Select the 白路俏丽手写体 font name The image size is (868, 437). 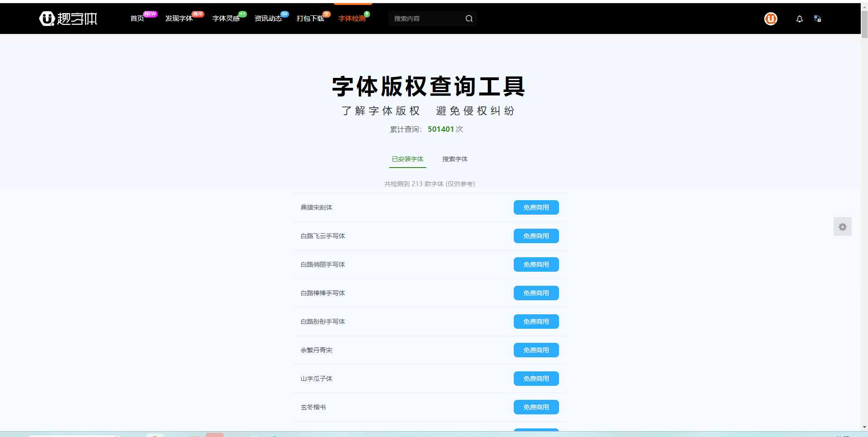[x=323, y=264]
